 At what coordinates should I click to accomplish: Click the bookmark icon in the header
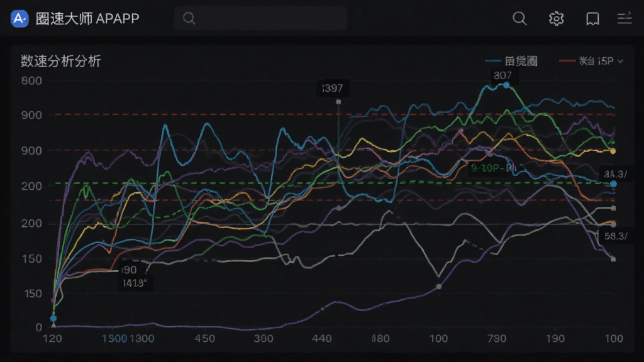(592, 19)
